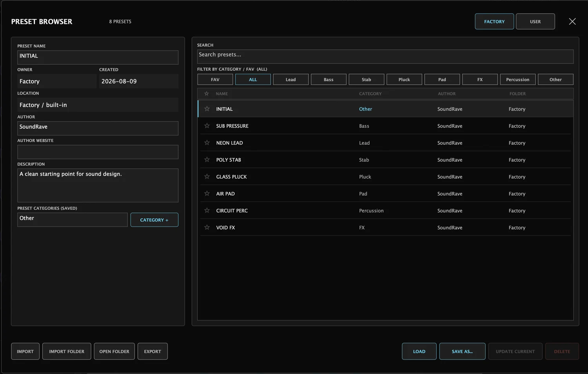Click the DELETE button

point(562,351)
